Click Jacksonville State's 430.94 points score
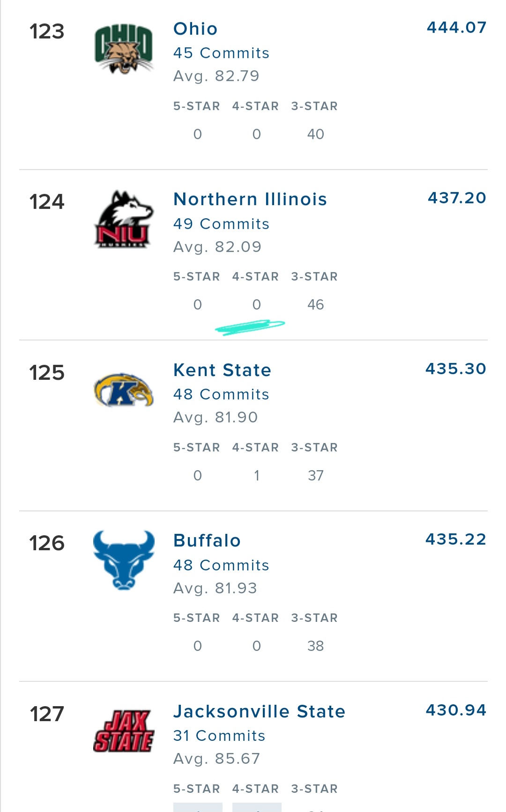Viewport: 506px width, 812px height. [x=456, y=710]
